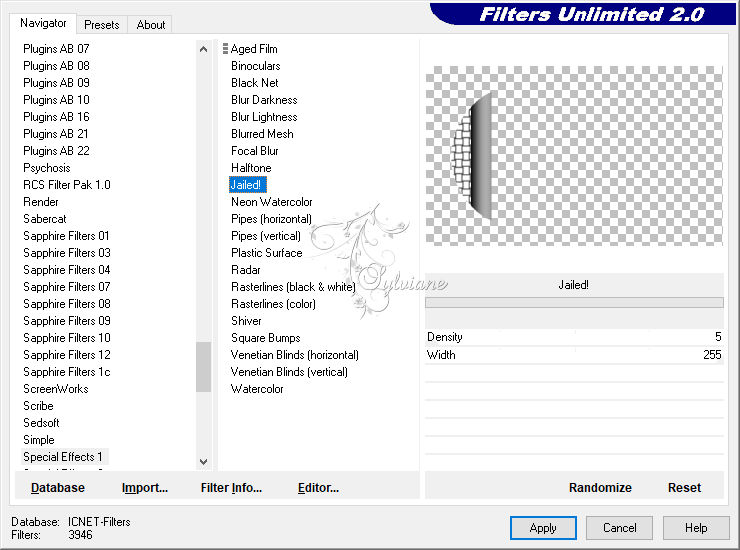The height and width of the screenshot is (550, 740).
Task: Click the filter preview image
Action: coord(574,155)
